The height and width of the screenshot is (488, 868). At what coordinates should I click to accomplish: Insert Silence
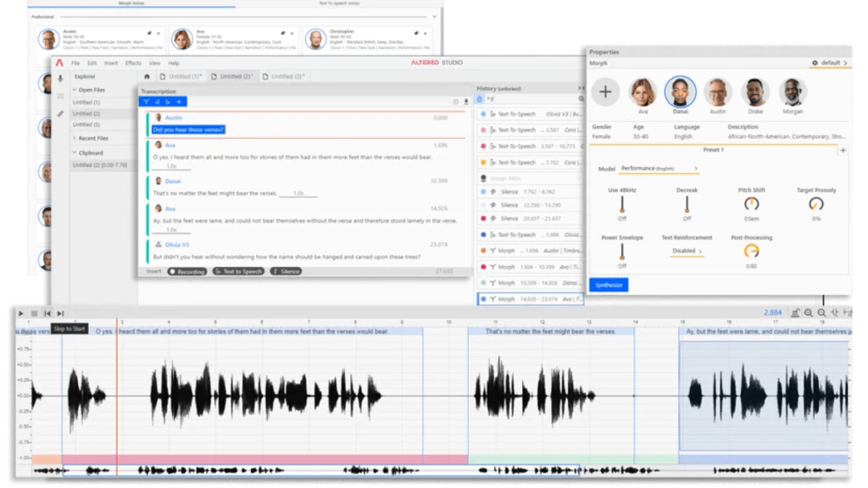(x=286, y=272)
